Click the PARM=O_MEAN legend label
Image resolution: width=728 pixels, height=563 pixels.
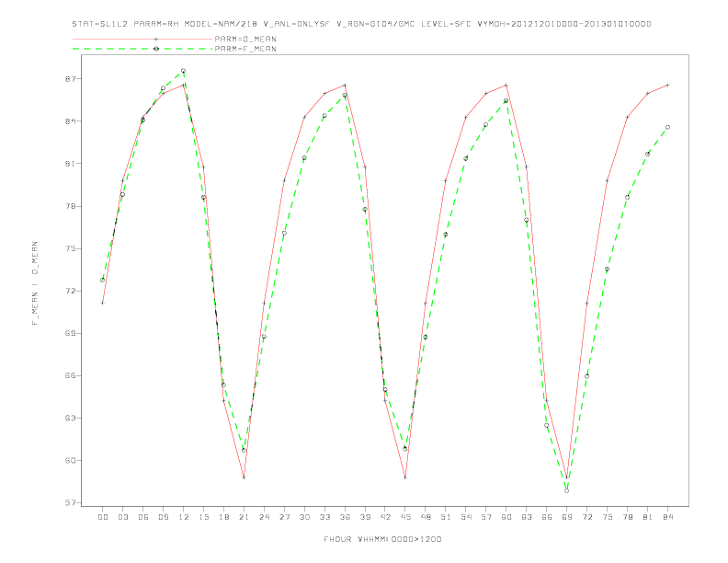point(245,39)
